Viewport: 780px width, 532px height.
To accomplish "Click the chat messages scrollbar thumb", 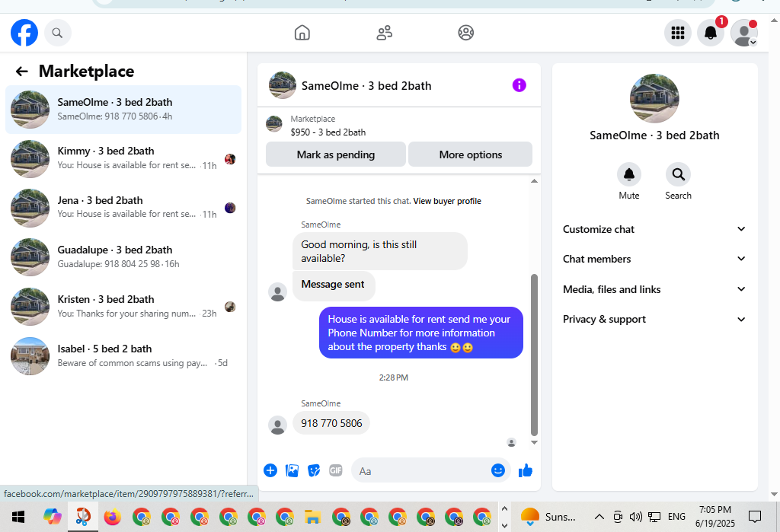I will click(x=534, y=355).
